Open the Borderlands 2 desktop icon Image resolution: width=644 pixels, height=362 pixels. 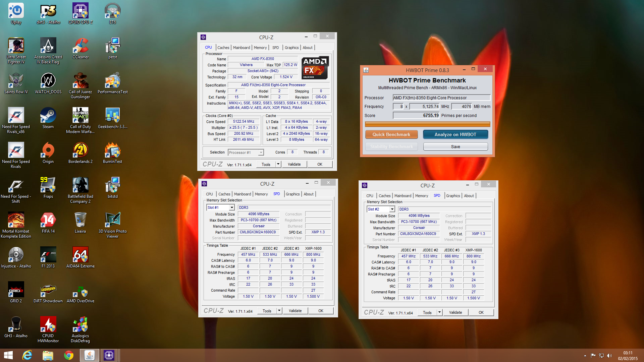[80, 153]
